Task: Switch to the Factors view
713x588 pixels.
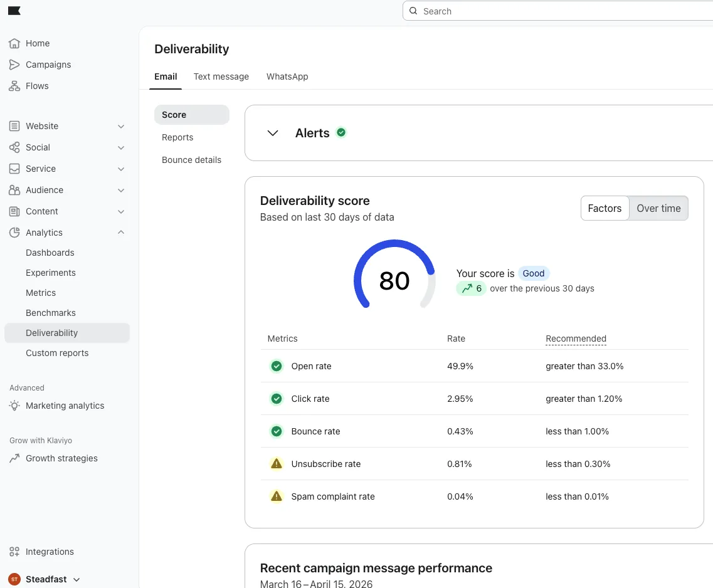Action: [605, 208]
